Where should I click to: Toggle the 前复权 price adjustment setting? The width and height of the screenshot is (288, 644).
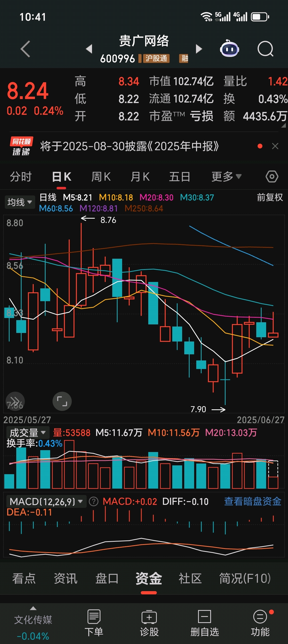click(270, 197)
